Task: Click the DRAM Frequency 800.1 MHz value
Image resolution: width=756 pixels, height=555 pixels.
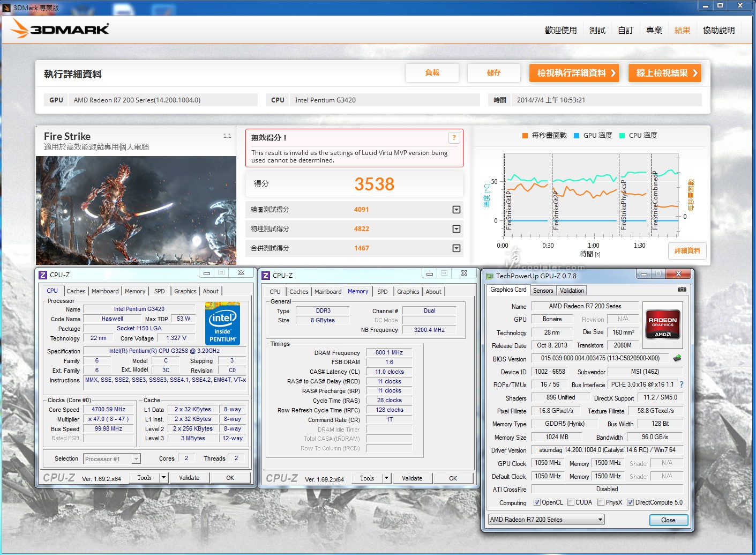Action: [390, 353]
